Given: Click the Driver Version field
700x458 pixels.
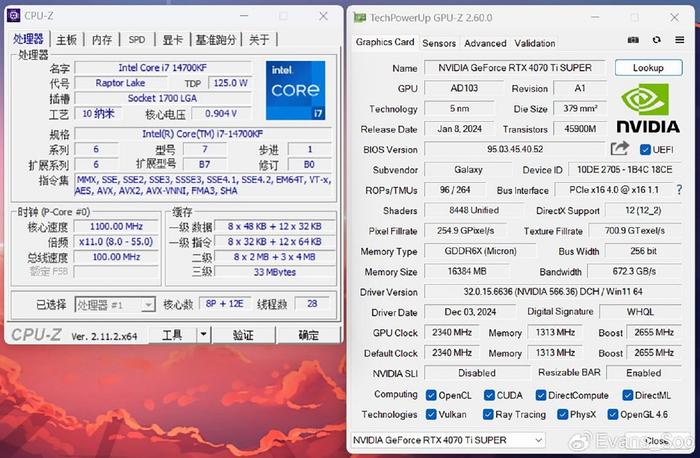Looking at the screenshot, I should pos(553,292).
